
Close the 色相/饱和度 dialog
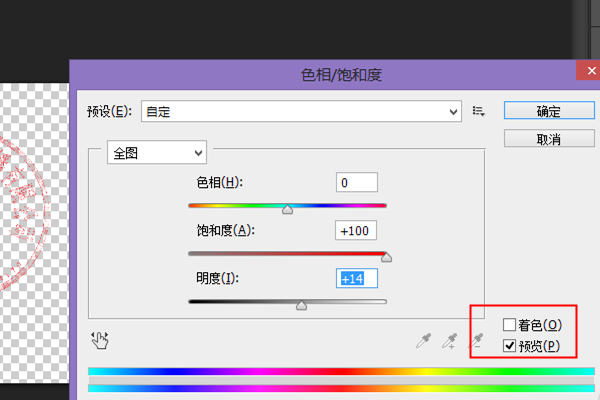pos(590,70)
